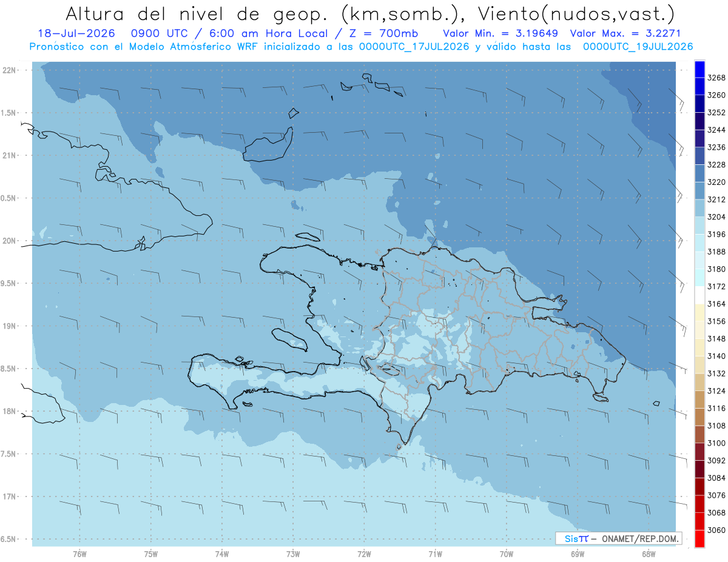Click the colorbar value '3268'
Screen dimensions: 728x562
tap(716, 78)
